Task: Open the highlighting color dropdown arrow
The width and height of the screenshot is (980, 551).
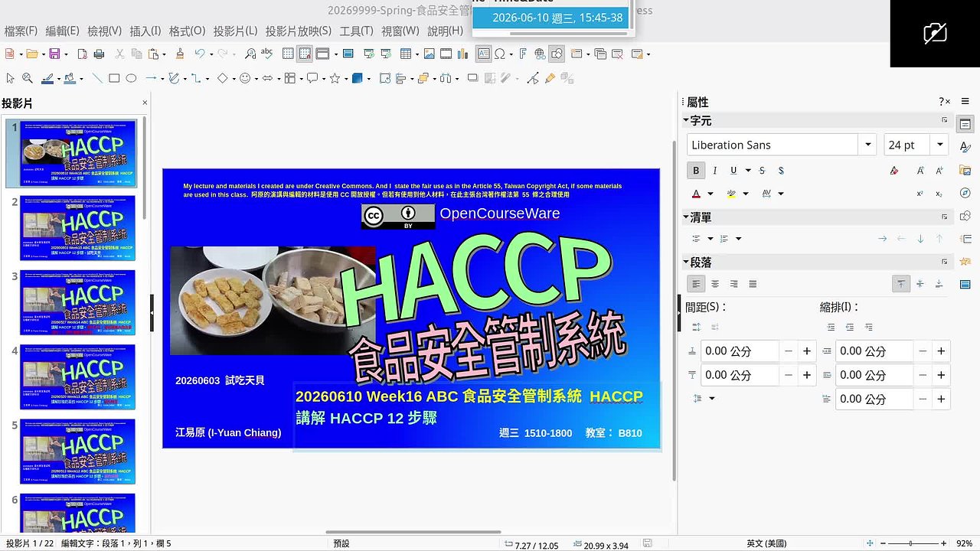Action: click(x=746, y=194)
